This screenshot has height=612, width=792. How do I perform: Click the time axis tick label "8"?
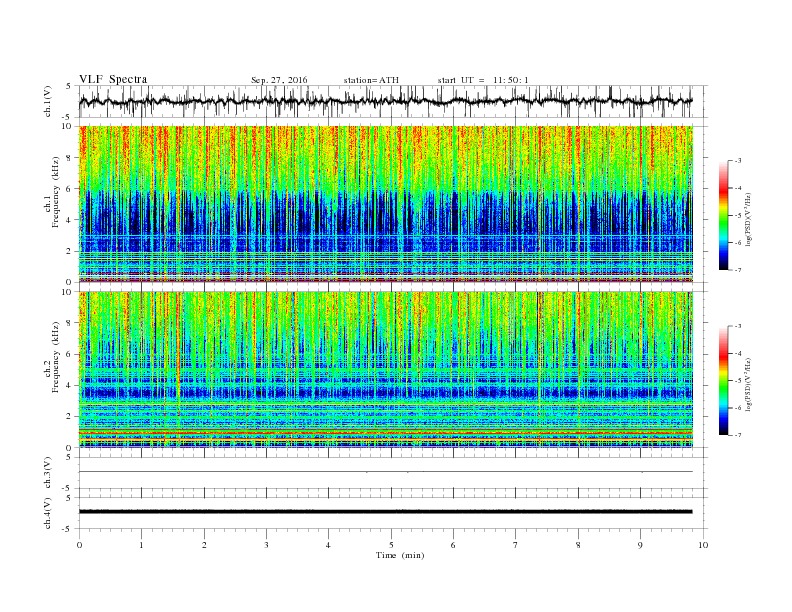click(x=578, y=545)
